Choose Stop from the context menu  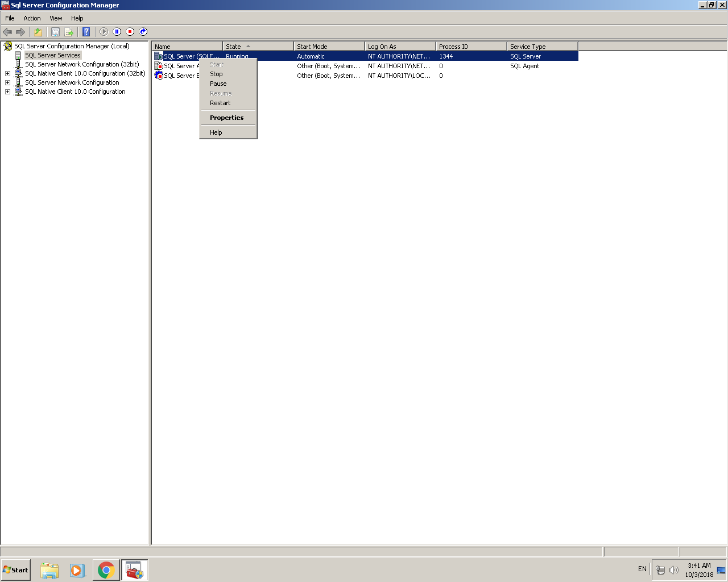tap(228, 74)
